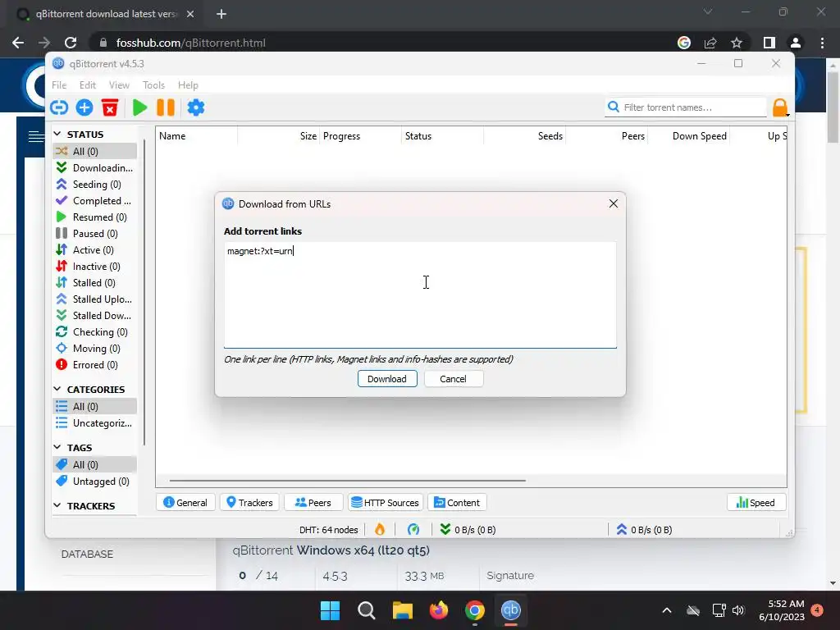This screenshot has height=630, width=840.
Task: Switch to the Trackers tab
Action: (249, 503)
